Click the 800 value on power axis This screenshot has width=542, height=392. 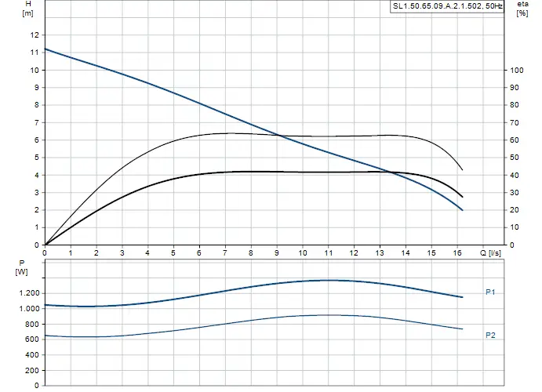(x=32, y=324)
